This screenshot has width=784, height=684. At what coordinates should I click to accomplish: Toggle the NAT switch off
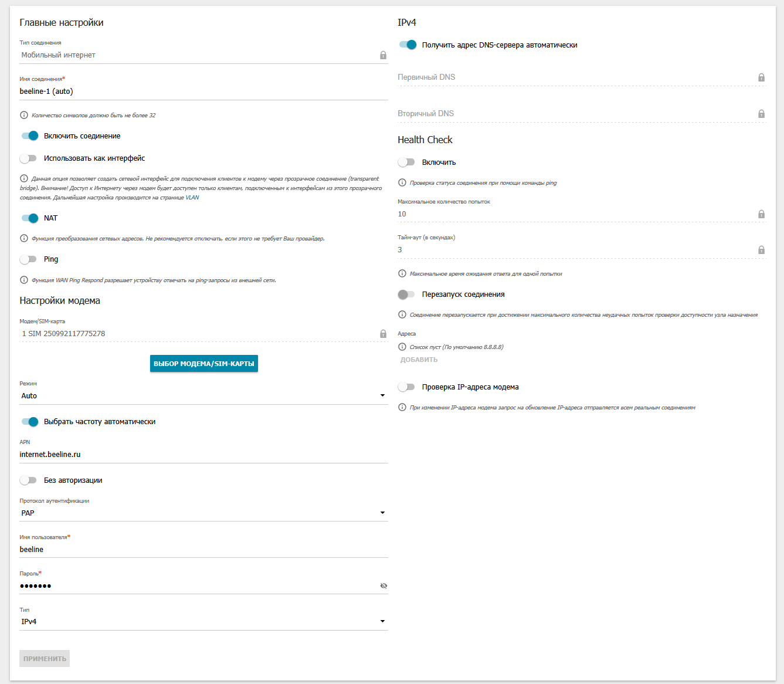[x=30, y=218]
